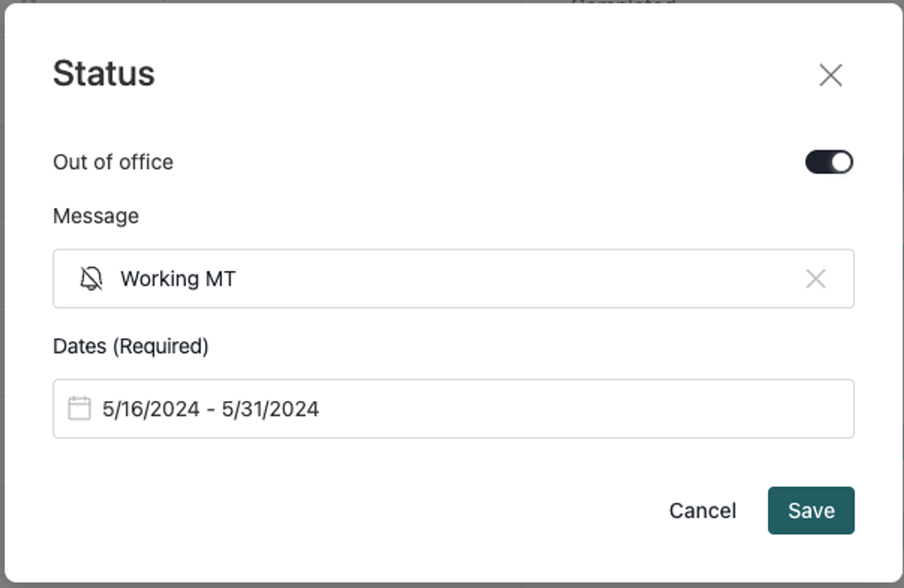Screen dimensions: 904x588
Task: Click the Out of office label
Action: coord(113,162)
